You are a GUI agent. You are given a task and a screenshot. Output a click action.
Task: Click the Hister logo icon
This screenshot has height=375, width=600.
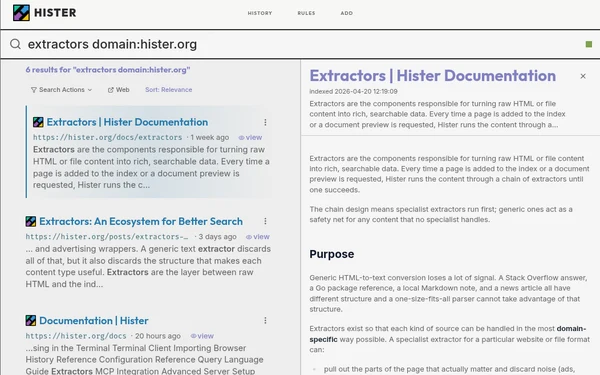pyautogui.click(x=21, y=13)
